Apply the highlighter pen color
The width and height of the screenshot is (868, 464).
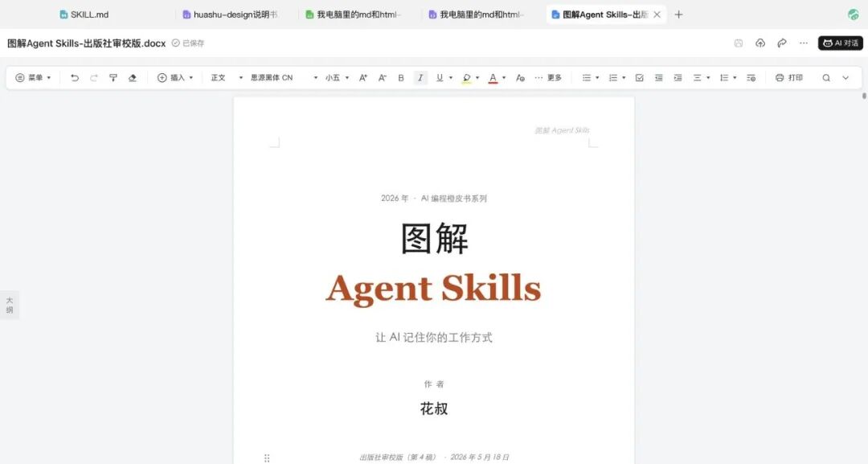click(467, 78)
